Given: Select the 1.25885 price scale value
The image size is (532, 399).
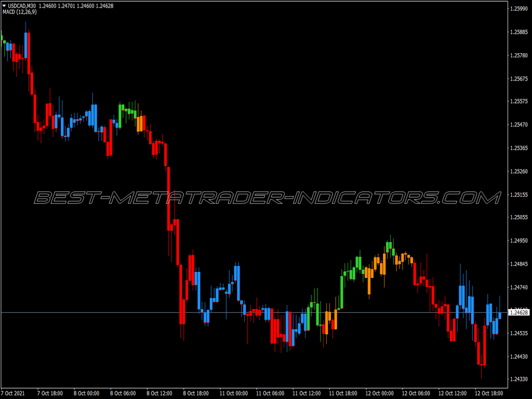Looking at the screenshot, I should tap(519, 33).
